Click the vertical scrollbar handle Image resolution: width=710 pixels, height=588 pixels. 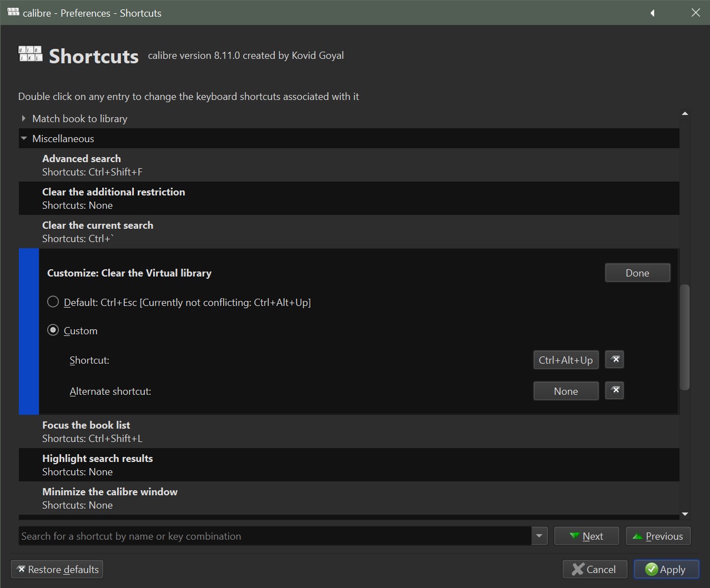point(684,336)
